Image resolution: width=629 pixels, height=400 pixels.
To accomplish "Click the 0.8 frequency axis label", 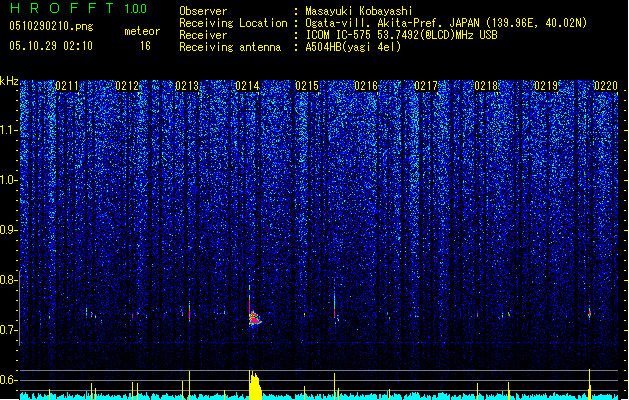I will (8, 280).
